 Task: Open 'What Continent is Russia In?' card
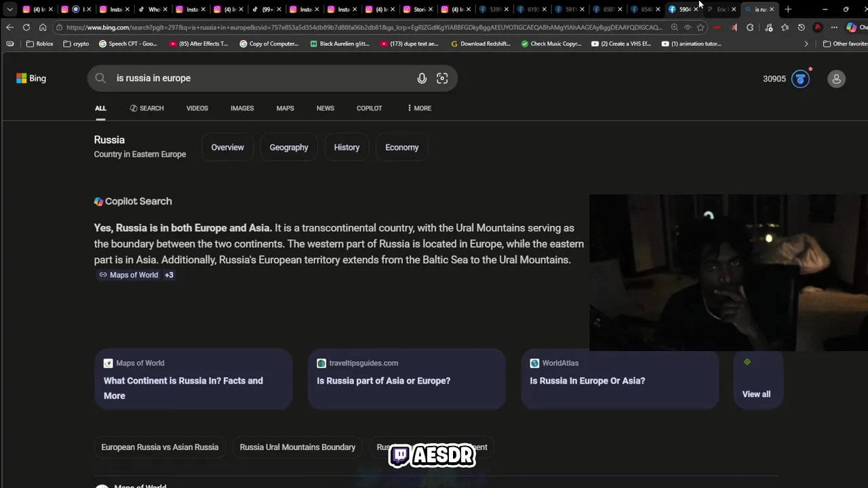point(193,379)
